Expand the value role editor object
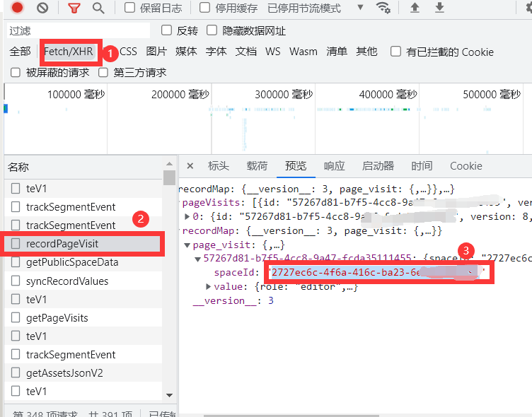The height and width of the screenshot is (417, 532). [209, 287]
